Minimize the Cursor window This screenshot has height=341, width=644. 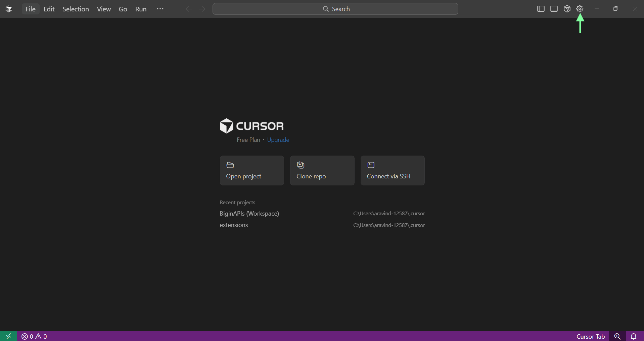[597, 9]
